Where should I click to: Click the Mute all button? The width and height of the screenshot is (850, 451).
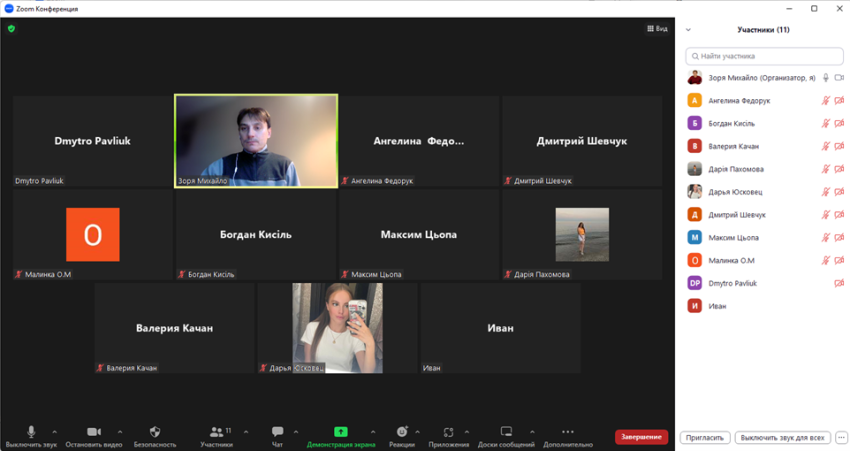click(782, 437)
